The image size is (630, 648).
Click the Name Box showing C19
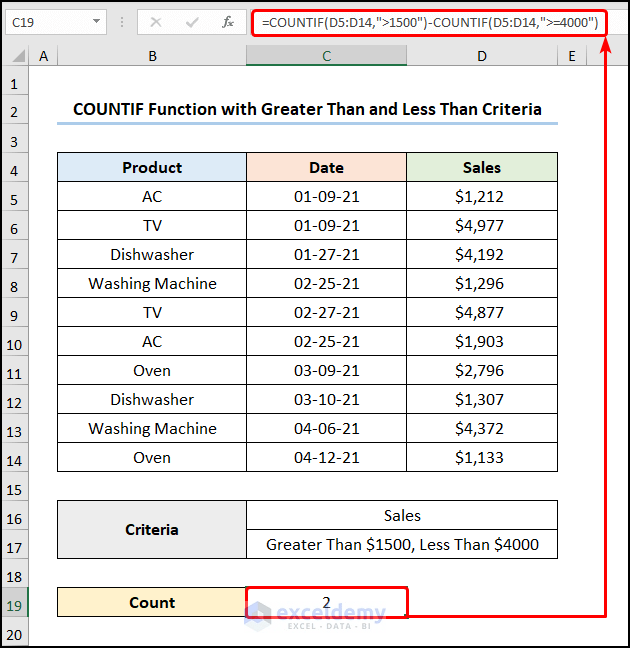pos(56,22)
